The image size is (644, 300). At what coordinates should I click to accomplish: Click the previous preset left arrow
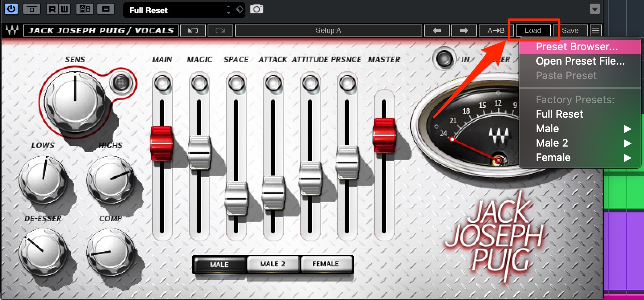tap(437, 31)
